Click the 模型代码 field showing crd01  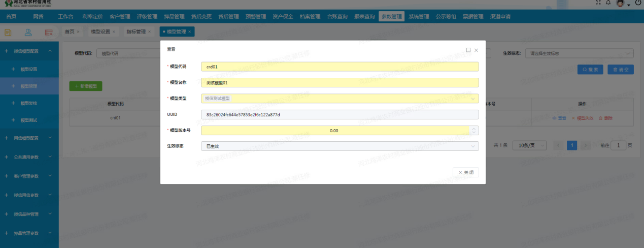point(340,66)
